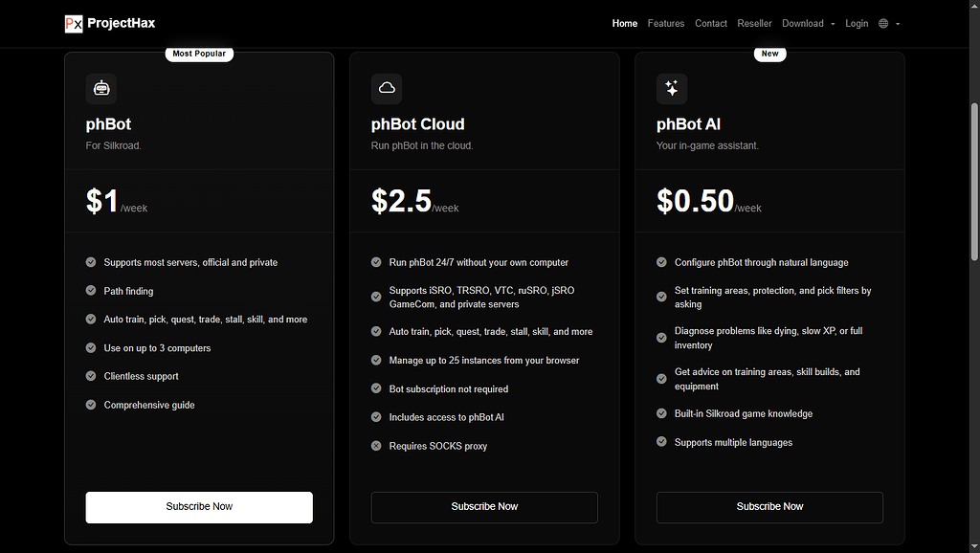Screen dimensions: 980x553
Task: Click the 'Most Popular' badge
Action: pos(199,54)
